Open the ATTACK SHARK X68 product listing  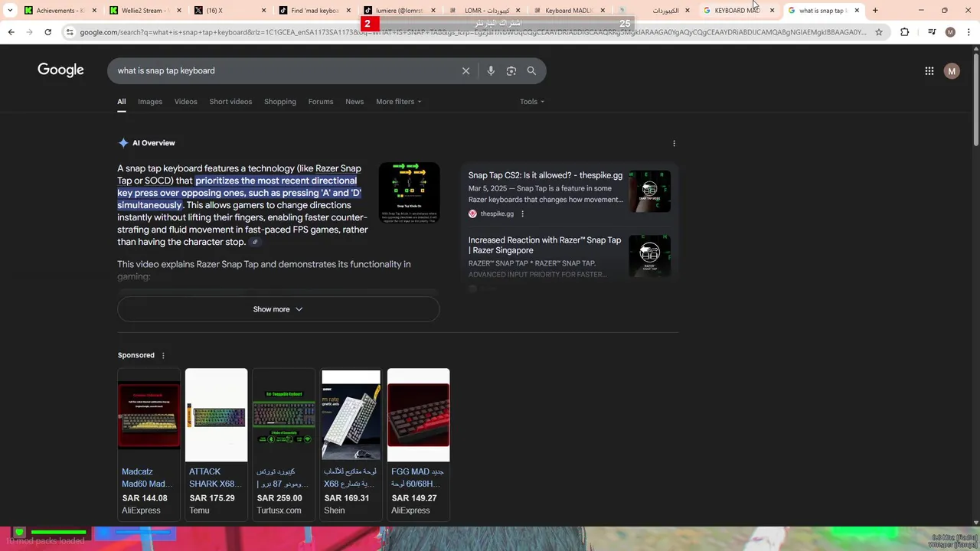[215, 478]
